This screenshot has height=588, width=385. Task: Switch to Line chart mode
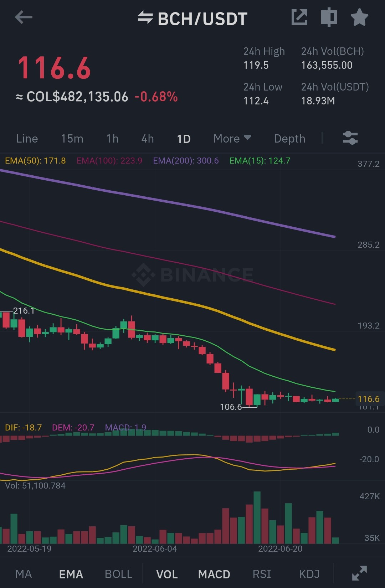click(x=27, y=139)
